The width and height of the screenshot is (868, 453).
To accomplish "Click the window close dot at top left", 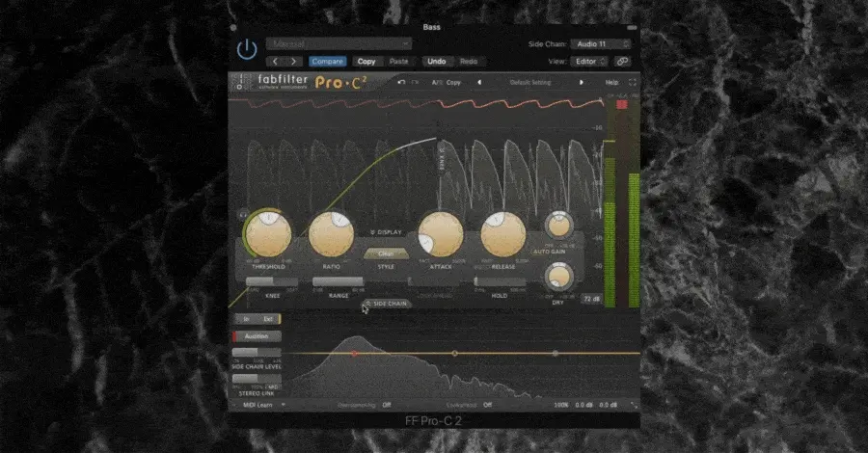I will tap(233, 27).
